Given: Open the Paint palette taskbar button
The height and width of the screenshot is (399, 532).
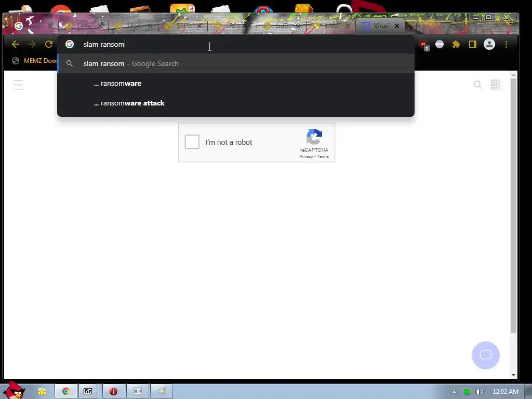Looking at the screenshot, I should click(x=162, y=391).
